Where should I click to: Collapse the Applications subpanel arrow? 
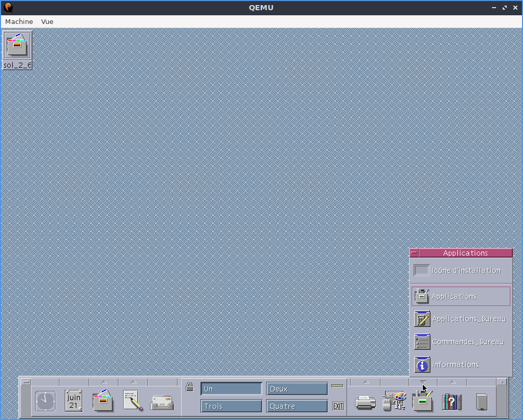tap(423, 382)
